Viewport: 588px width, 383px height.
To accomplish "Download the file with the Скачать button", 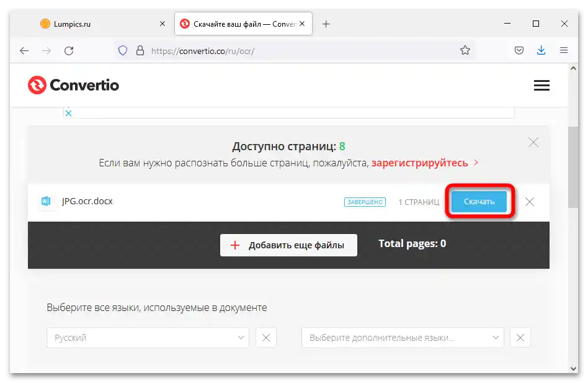I will coord(479,202).
